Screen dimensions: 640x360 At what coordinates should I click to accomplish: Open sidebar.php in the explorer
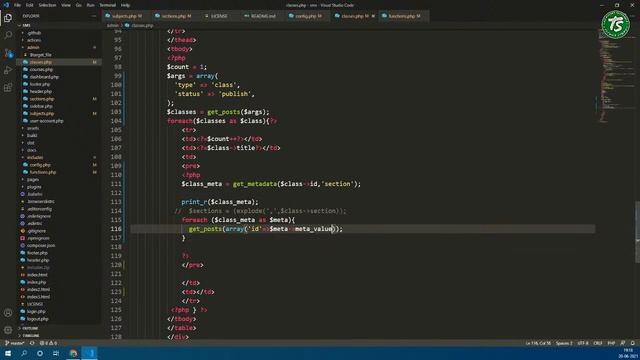(41, 106)
